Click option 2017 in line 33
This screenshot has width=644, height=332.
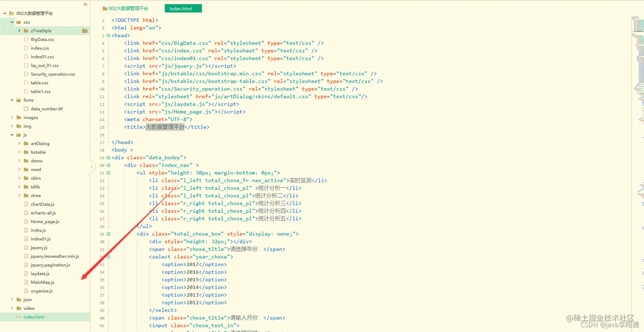coord(193,264)
